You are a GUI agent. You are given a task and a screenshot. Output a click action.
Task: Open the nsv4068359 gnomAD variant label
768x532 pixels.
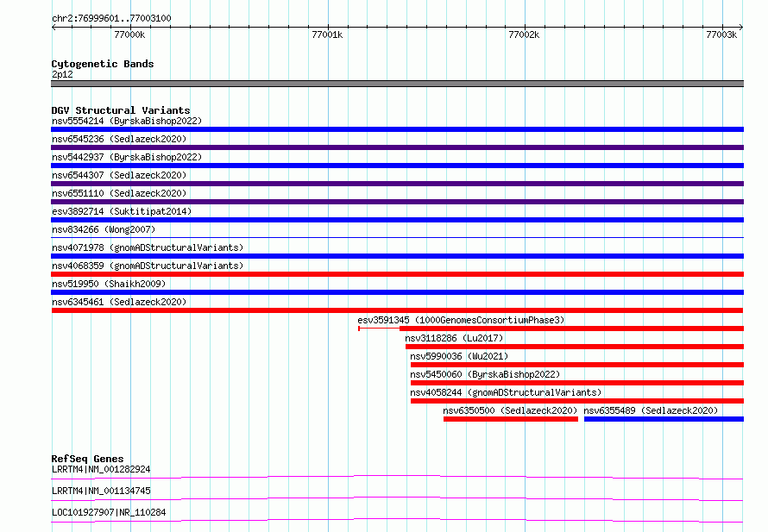(148, 266)
